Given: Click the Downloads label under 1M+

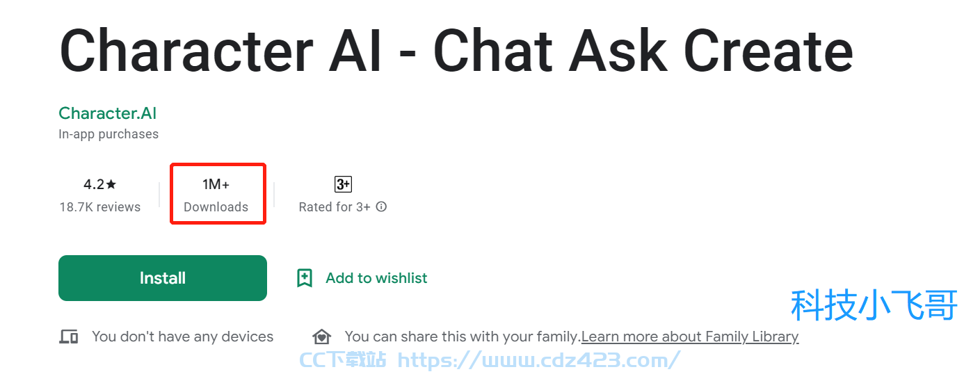Looking at the screenshot, I should click(216, 207).
